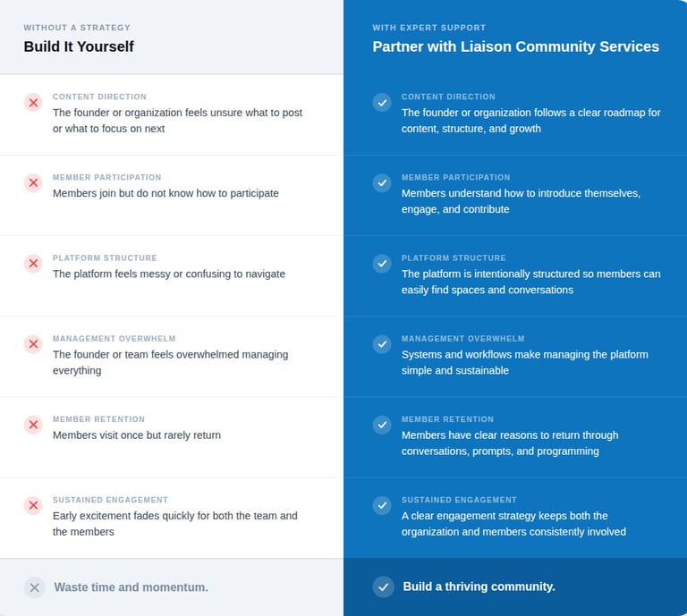Click the Build a thriving community text
The image size is (687, 616).
click(x=479, y=586)
